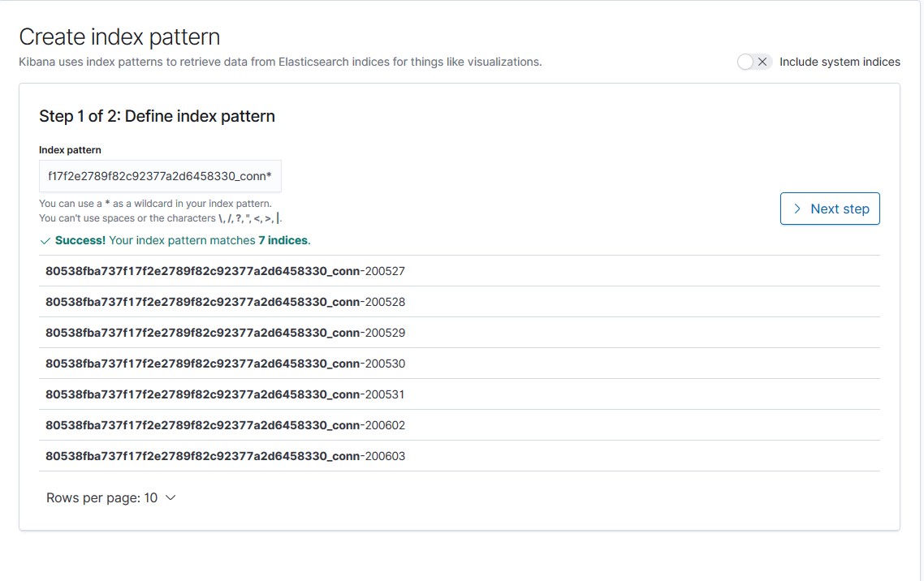Open the Rows per page dropdown

click(111, 497)
